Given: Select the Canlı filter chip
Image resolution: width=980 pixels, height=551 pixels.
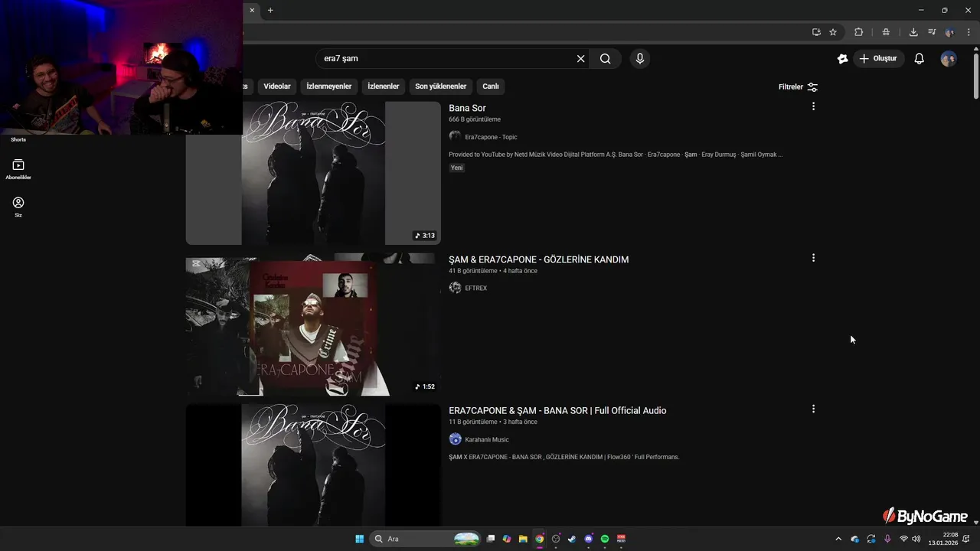Looking at the screenshot, I should [491, 86].
